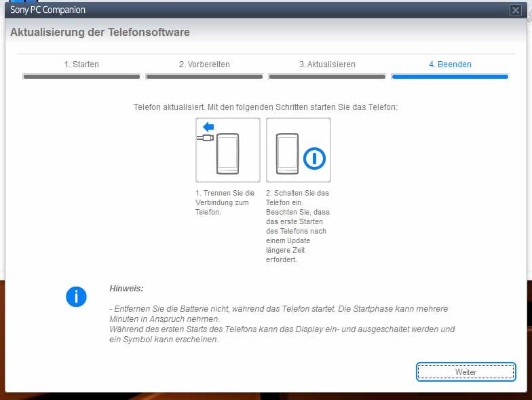Image resolution: width=532 pixels, height=400 pixels.
Task: Click the gray progress bar under Starten
Action: pos(81,77)
